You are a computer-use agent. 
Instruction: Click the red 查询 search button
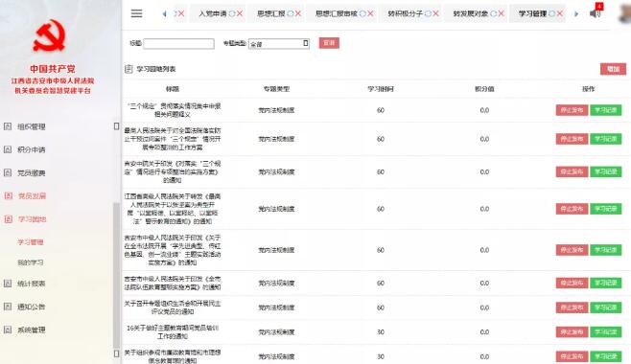[329, 43]
